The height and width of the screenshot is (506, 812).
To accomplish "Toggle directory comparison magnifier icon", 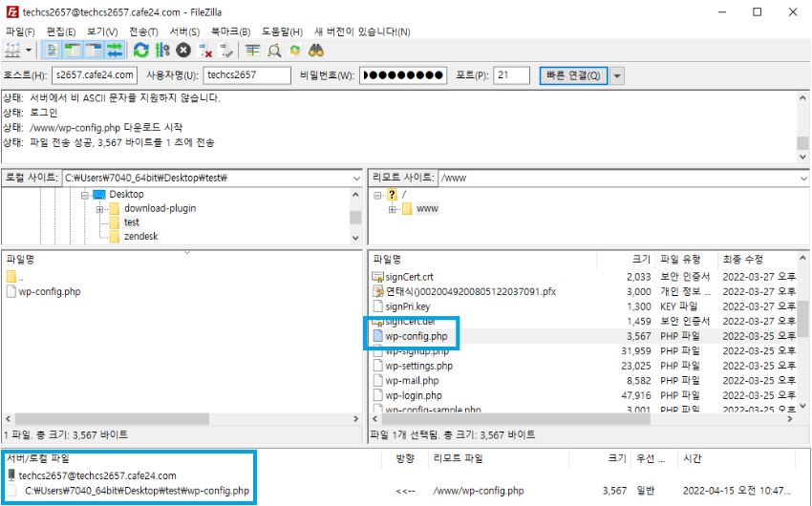I will tap(274, 51).
